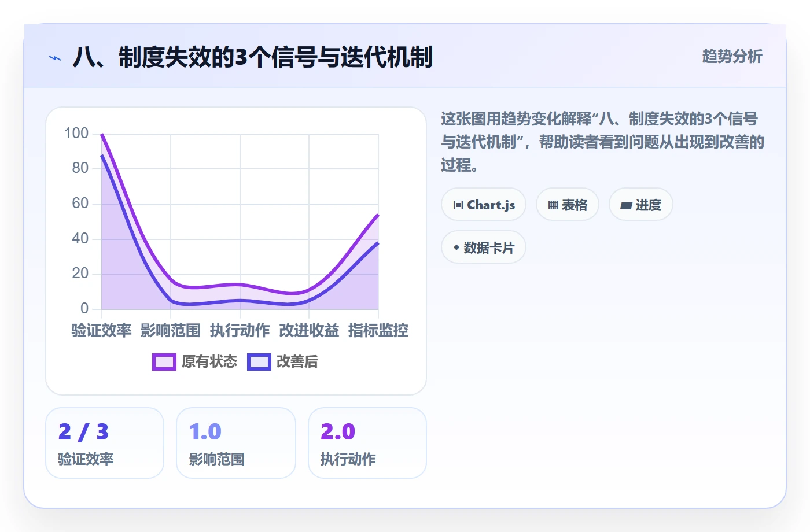The height and width of the screenshot is (532, 810).
Task: Toggle the 原有状态 legend color box
Action: 164,362
